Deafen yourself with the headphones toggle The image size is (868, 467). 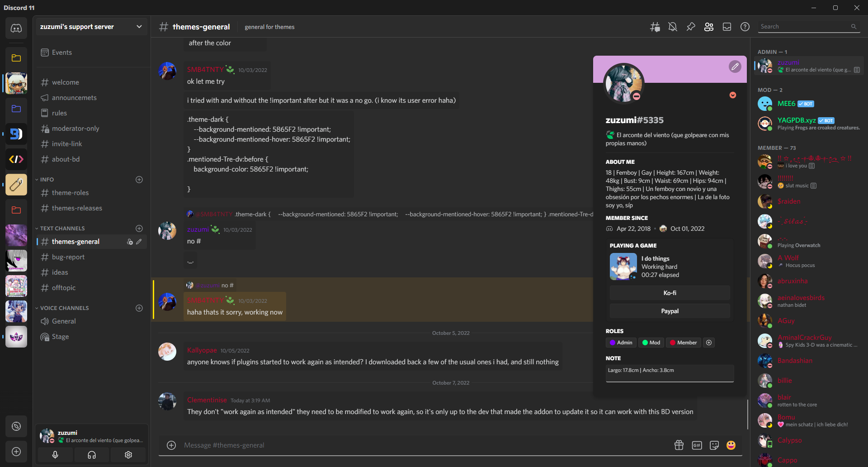(x=91, y=455)
